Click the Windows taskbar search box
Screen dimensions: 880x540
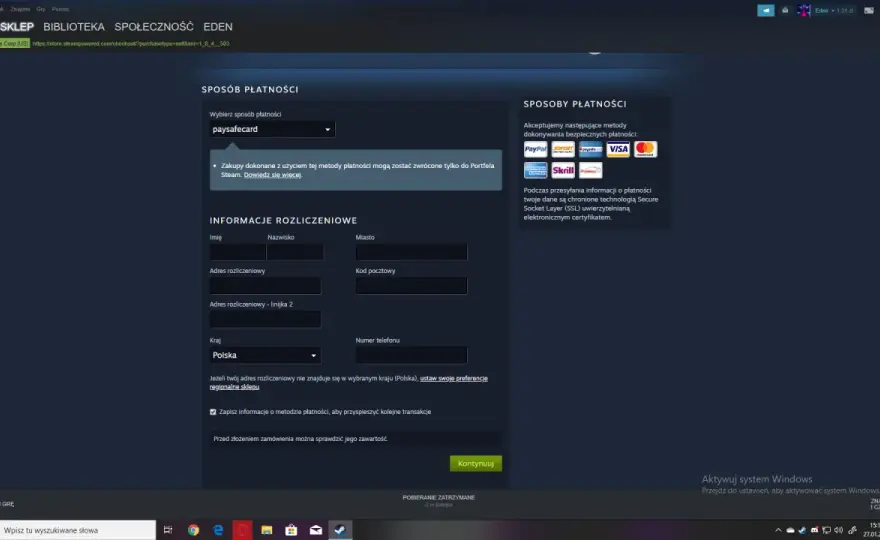78,530
